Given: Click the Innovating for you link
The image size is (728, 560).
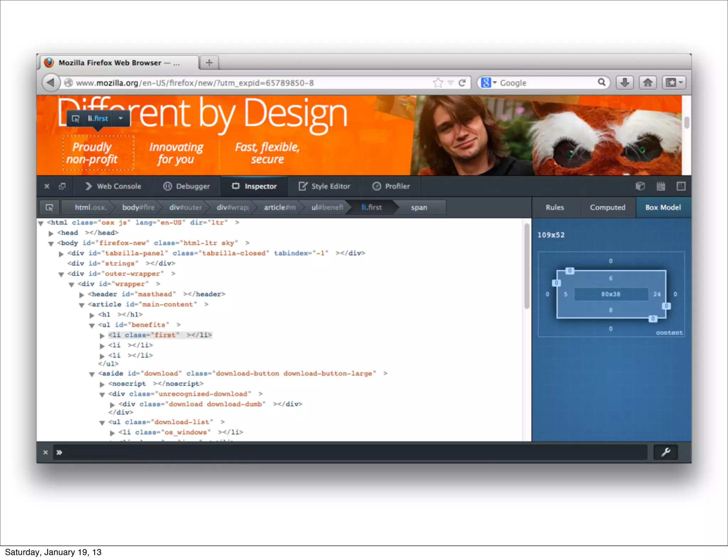Looking at the screenshot, I should pos(176,153).
